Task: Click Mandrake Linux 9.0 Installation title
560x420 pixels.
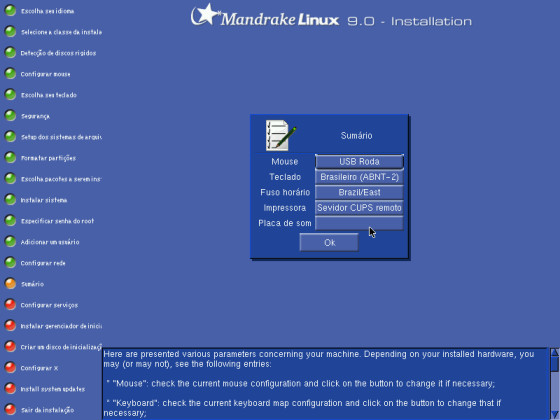Action: [x=331, y=16]
